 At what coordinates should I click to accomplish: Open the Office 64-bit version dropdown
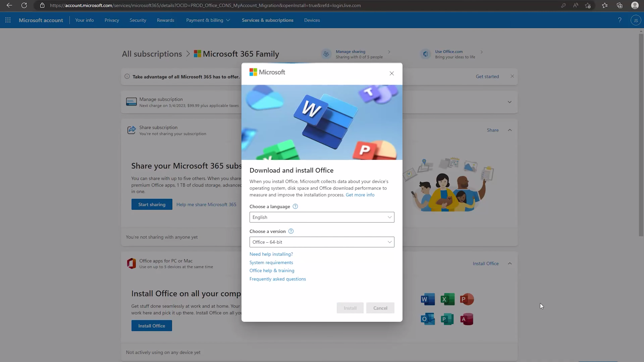(322, 242)
